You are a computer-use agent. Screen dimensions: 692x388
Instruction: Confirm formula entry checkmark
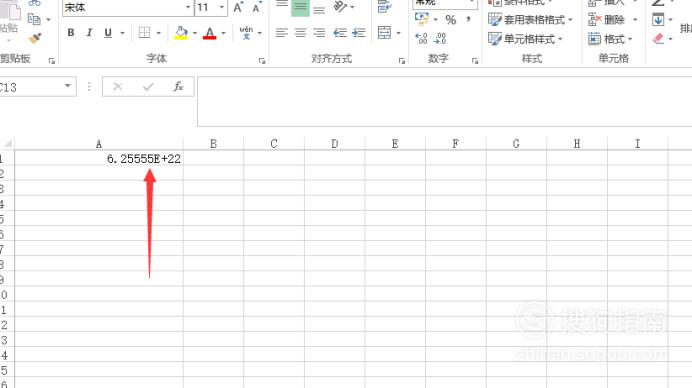point(148,87)
